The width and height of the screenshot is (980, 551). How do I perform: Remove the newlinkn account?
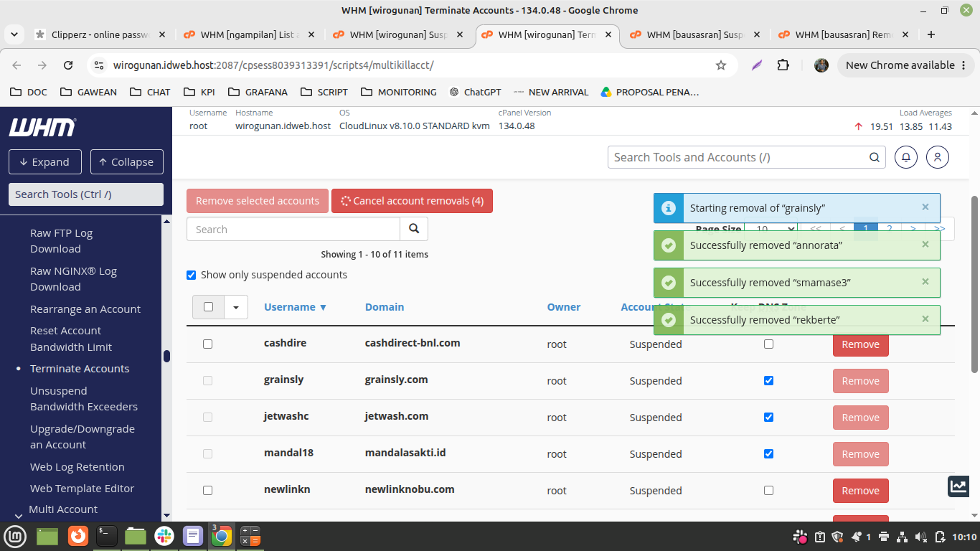860,491
